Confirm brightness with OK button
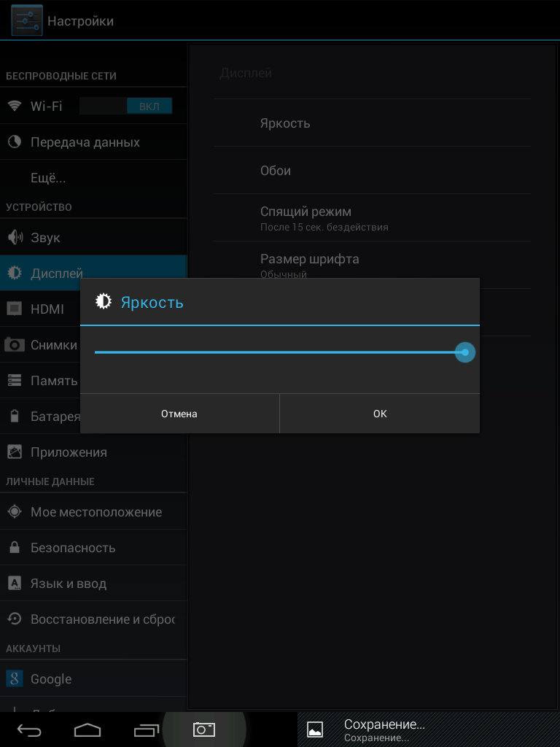Image resolution: width=560 pixels, height=747 pixels. pos(379,414)
